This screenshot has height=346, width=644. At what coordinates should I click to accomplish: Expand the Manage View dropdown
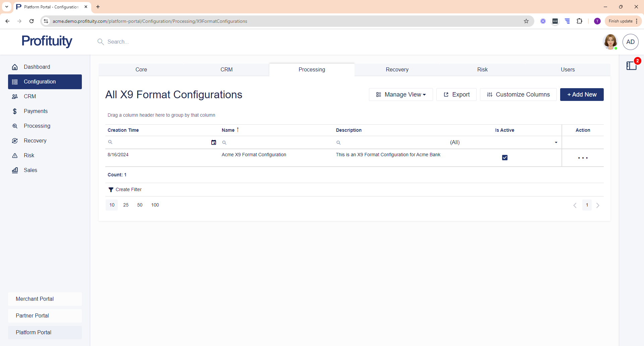pyautogui.click(x=401, y=95)
